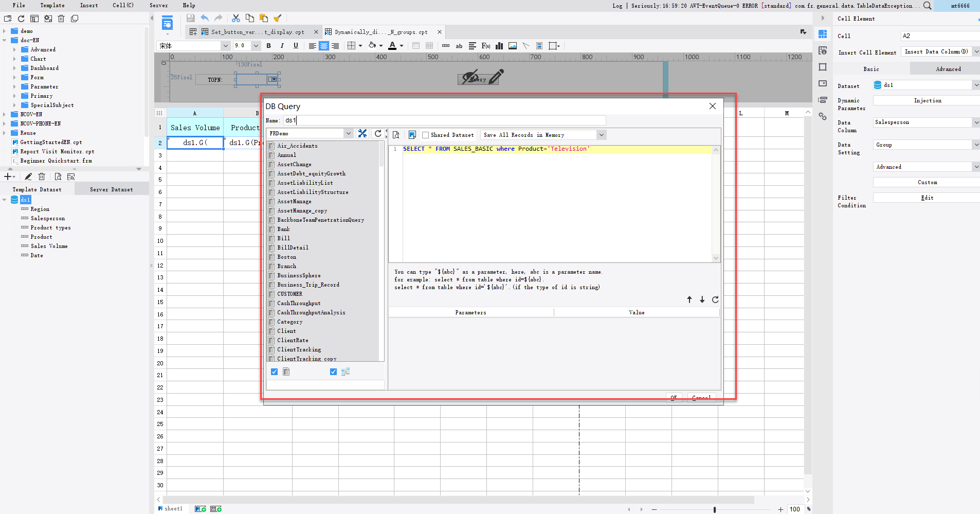
Task: Open the Cell Element grid icon in right sidebar
Action: point(823,33)
